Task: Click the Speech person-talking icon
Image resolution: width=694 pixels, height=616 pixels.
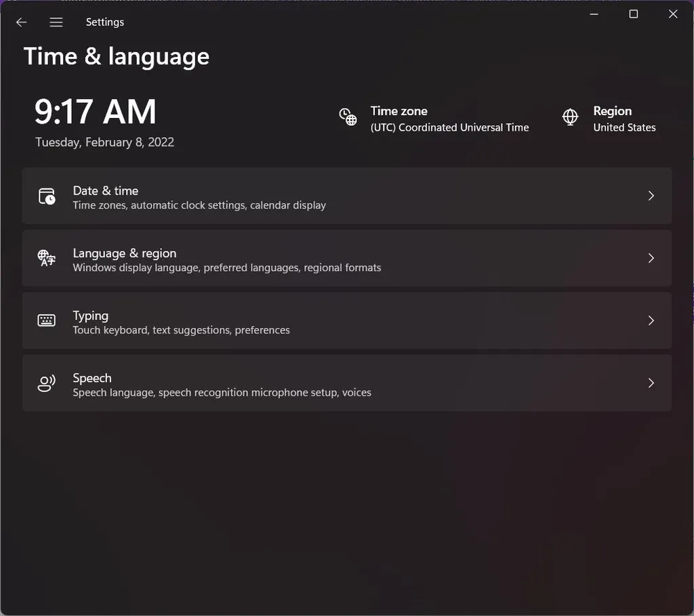Action: pyautogui.click(x=47, y=383)
